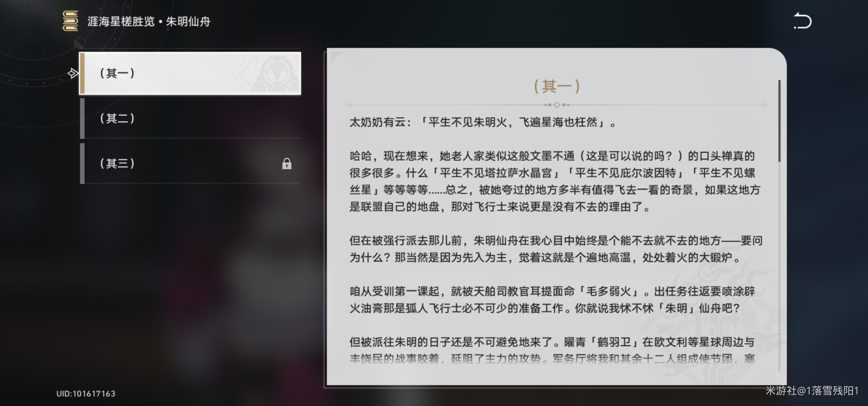
Task: Select the locked （其三） chapter tab
Action: pos(190,164)
